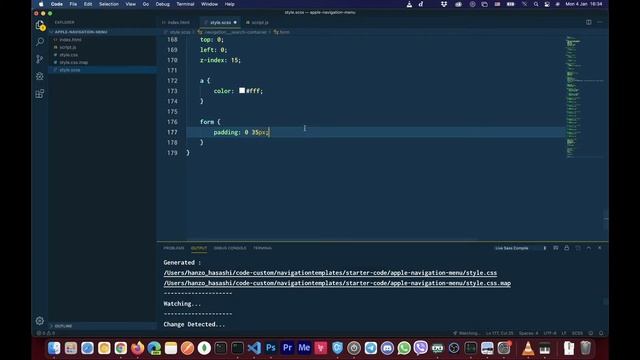The image size is (640, 360).
Task: Toggle the output scroll lock icon
Action: click(x=567, y=248)
